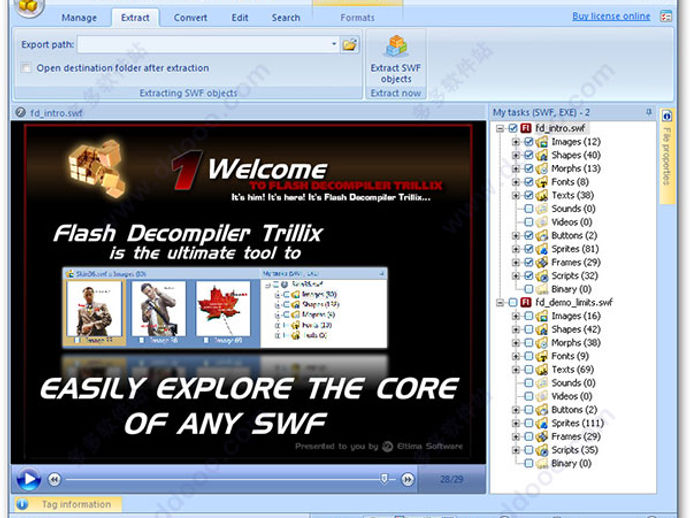Expand the Sprites (111) node
Viewport: 690px width, 518px height.
[516, 423]
